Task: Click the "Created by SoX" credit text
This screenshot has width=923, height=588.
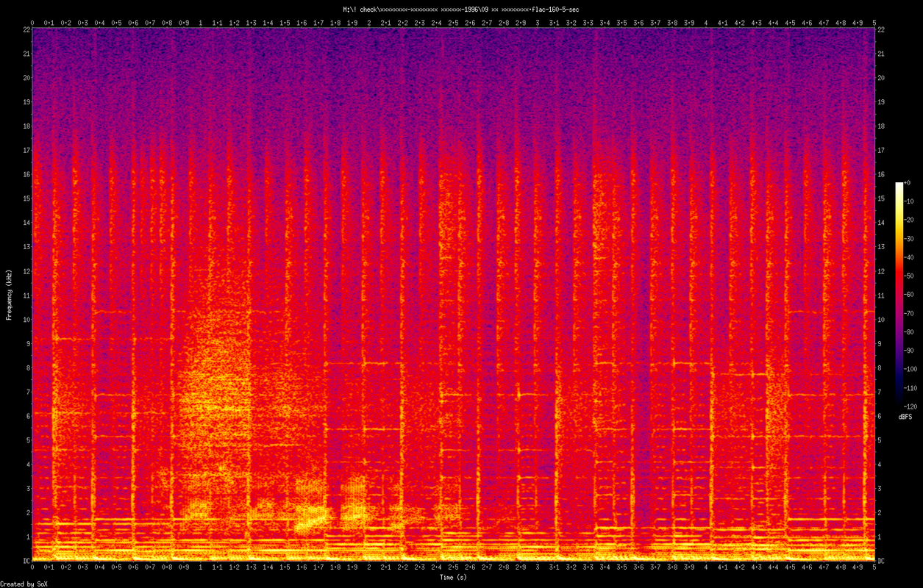Action: (24, 584)
